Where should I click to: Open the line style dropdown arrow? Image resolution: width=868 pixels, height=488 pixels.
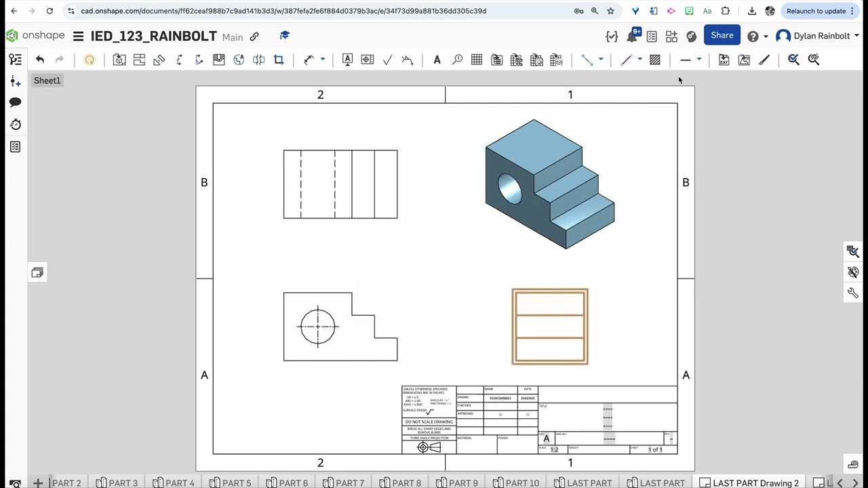point(699,60)
